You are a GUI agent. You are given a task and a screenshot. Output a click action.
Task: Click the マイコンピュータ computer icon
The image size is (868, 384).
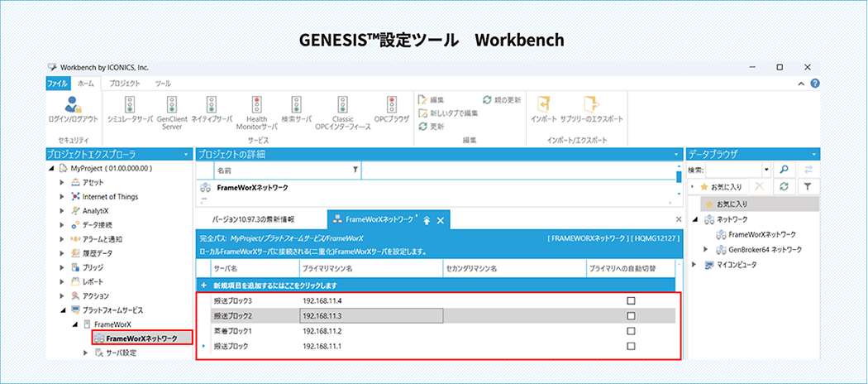point(709,265)
